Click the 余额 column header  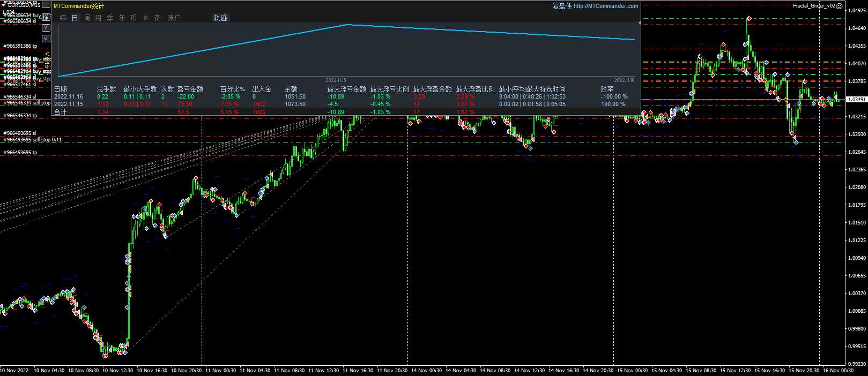coord(291,89)
